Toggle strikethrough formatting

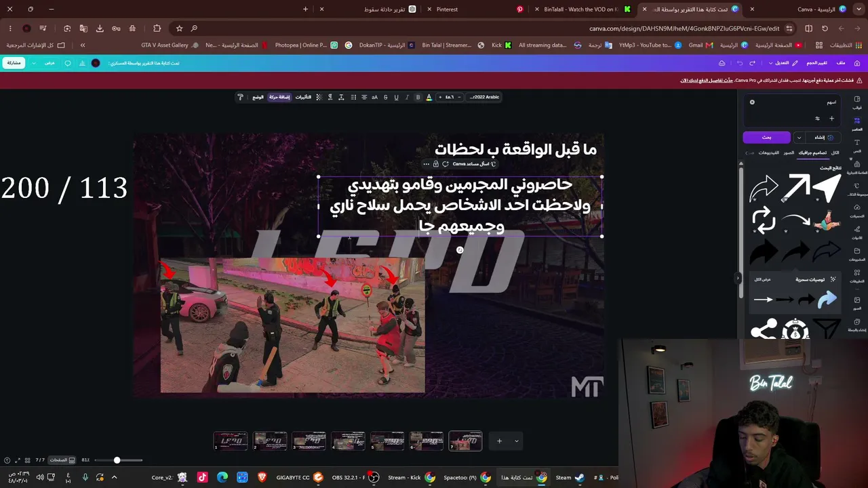[x=385, y=97]
